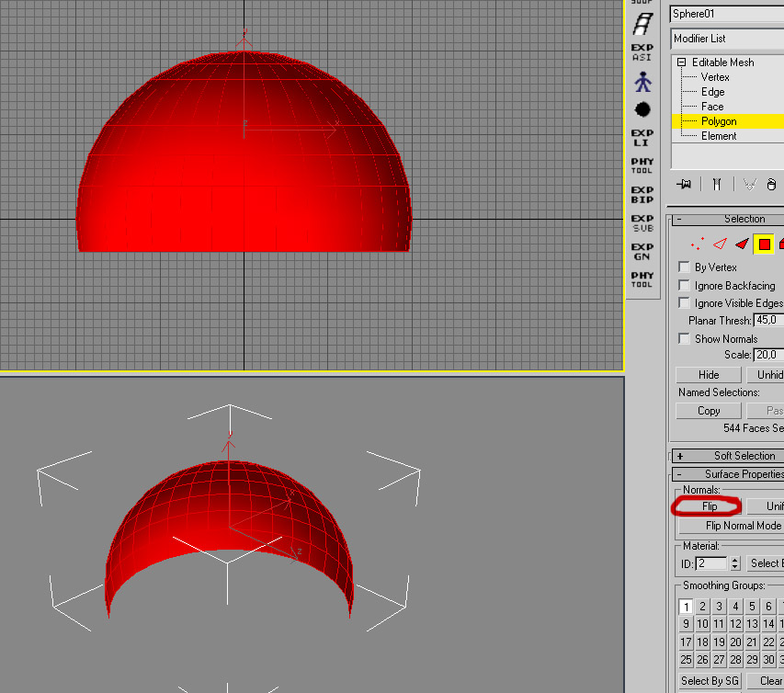Select Element in the modifier stack

pos(719,136)
